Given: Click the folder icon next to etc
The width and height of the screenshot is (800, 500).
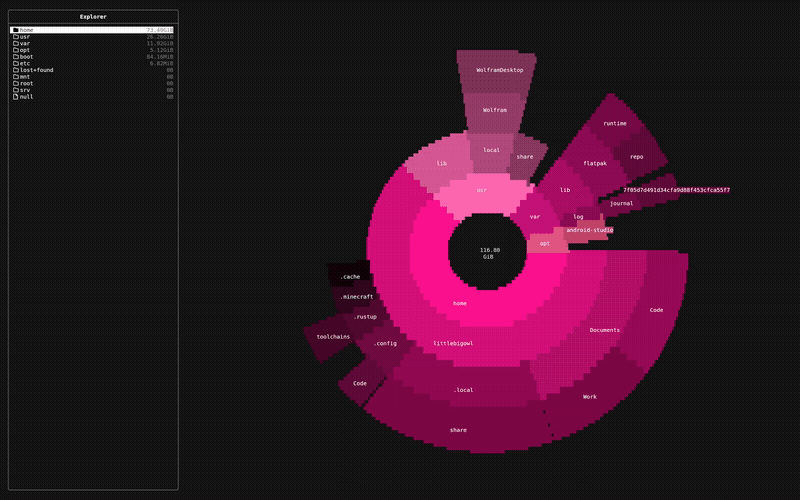Looking at the screenshot, I should [15, 63].
